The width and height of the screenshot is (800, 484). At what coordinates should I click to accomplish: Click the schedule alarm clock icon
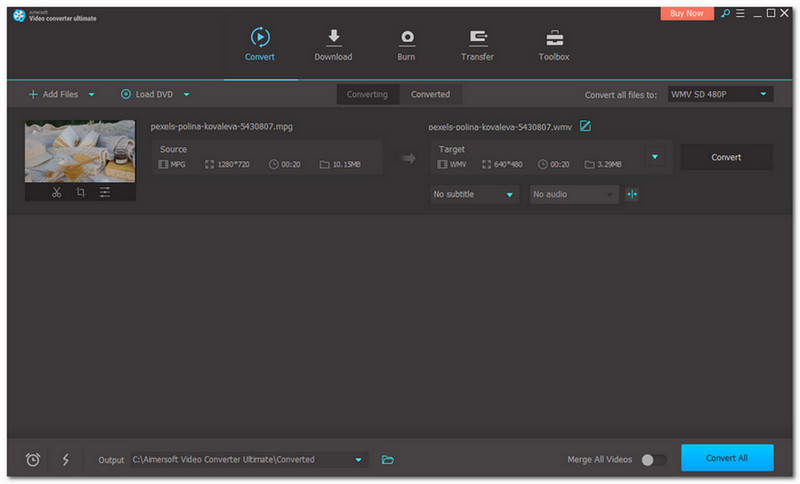[x=33, y=459]
